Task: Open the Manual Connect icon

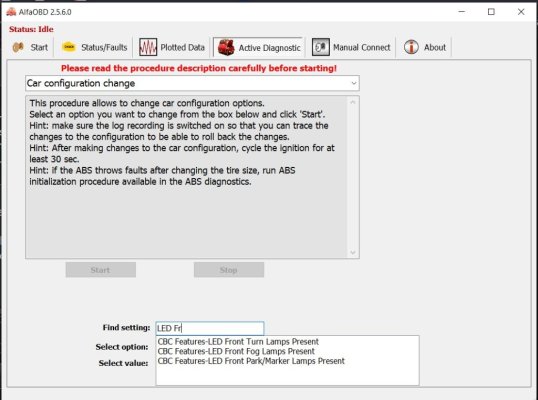Action: (320, 47)
